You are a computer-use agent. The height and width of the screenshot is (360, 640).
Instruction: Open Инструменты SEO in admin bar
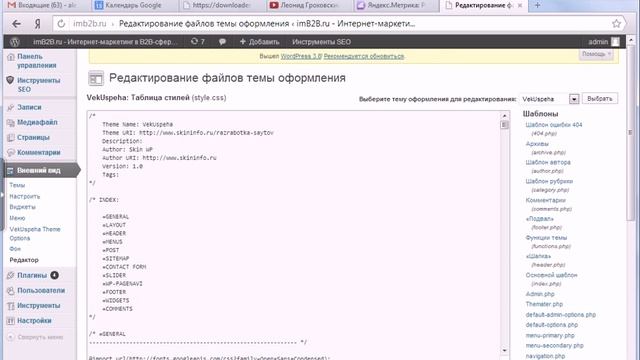click(x=321, y=42)
